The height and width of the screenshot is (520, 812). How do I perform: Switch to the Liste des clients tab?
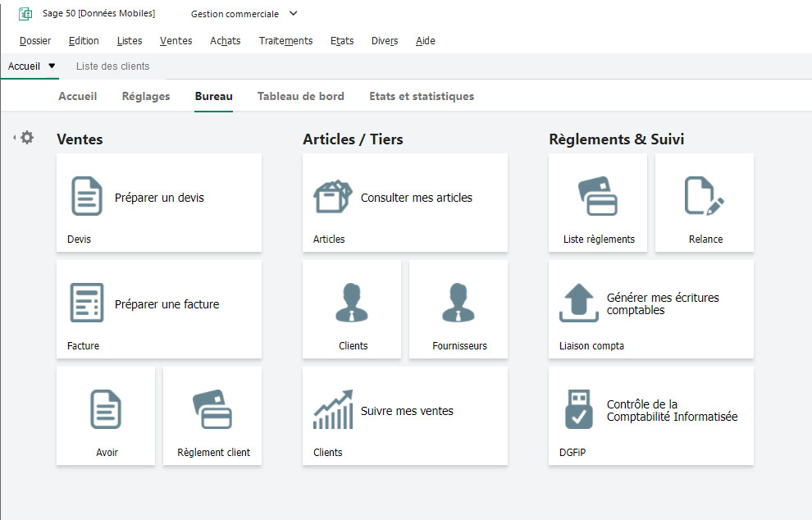point(113,66)
